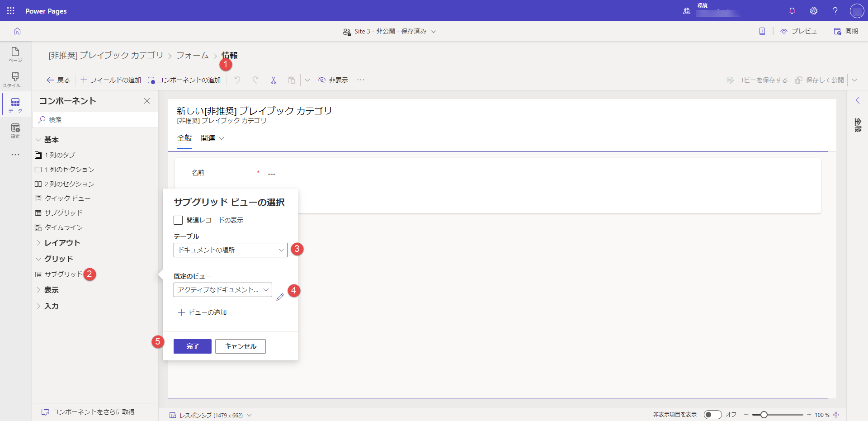
Task: Expand the right properties pane chevron
Action: tap(858, 100)
